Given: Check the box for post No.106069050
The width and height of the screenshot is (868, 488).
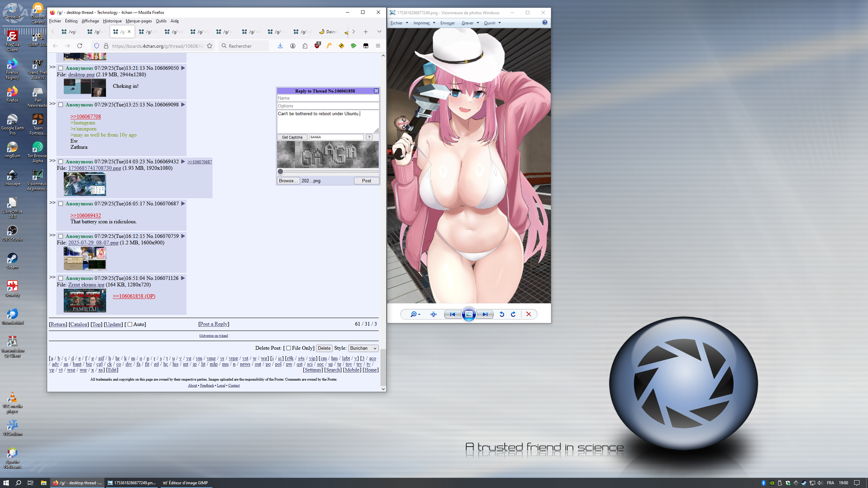Looking at the screenshot, I should point(61,68).
